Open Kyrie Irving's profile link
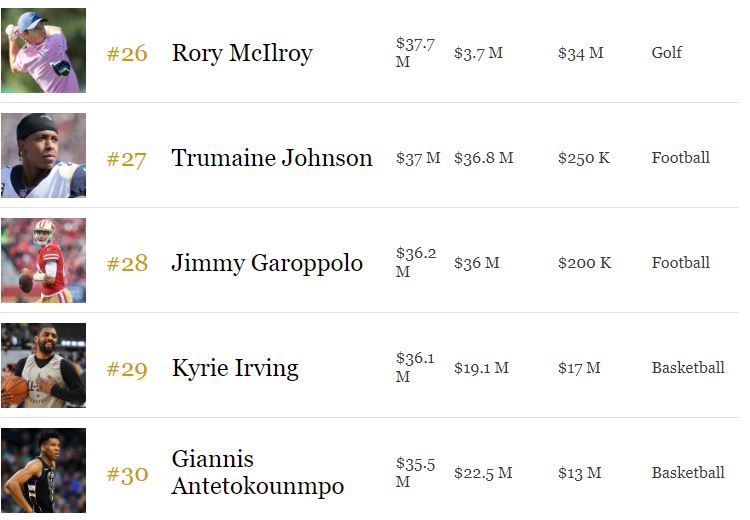The image size is (750, 520). coord(235,368)
